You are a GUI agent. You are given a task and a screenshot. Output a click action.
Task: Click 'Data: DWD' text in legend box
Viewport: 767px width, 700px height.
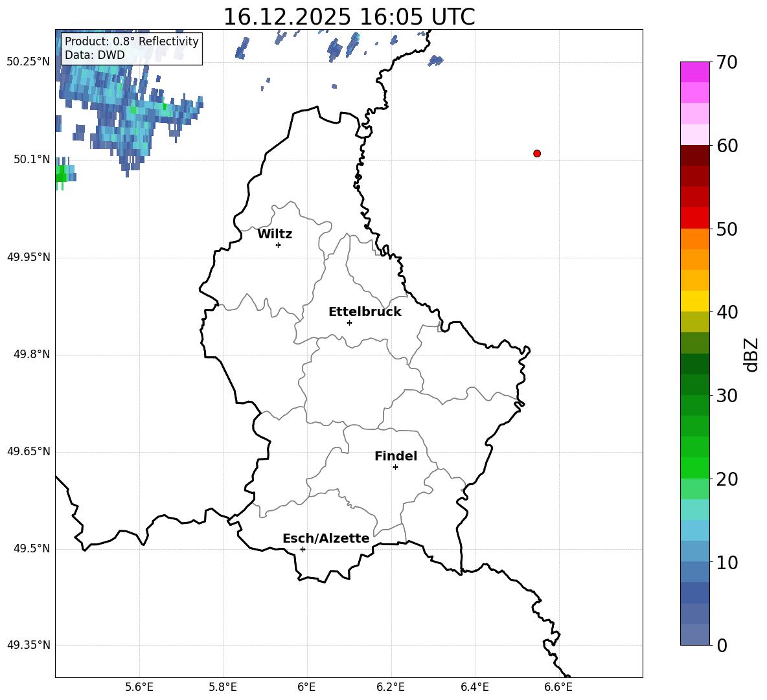[95, 55]
